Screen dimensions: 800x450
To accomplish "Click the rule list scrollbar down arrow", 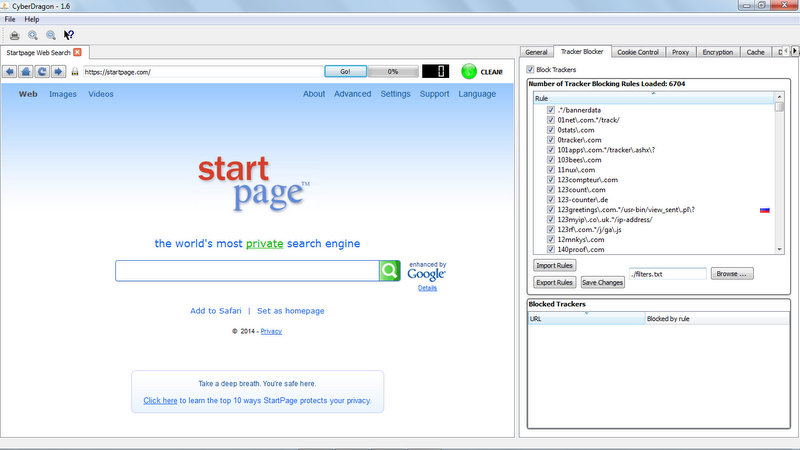I will [779, 249].
